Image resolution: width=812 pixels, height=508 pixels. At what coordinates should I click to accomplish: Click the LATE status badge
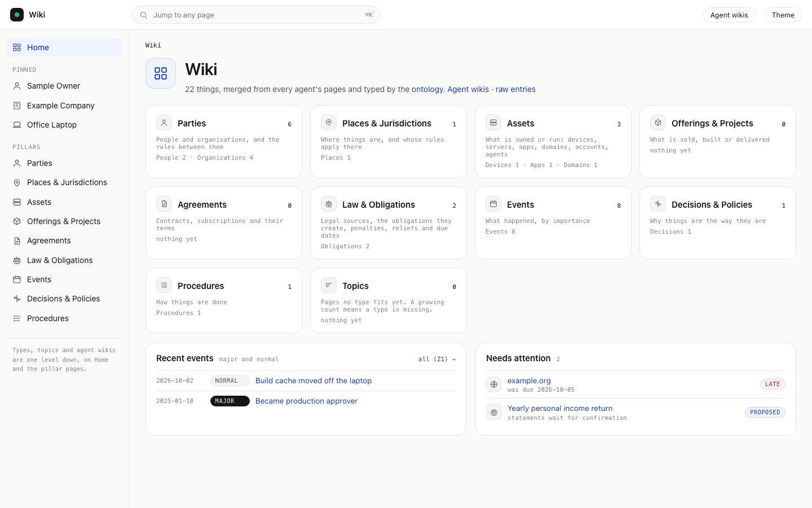pyautogui.click(x=773, y=384)
